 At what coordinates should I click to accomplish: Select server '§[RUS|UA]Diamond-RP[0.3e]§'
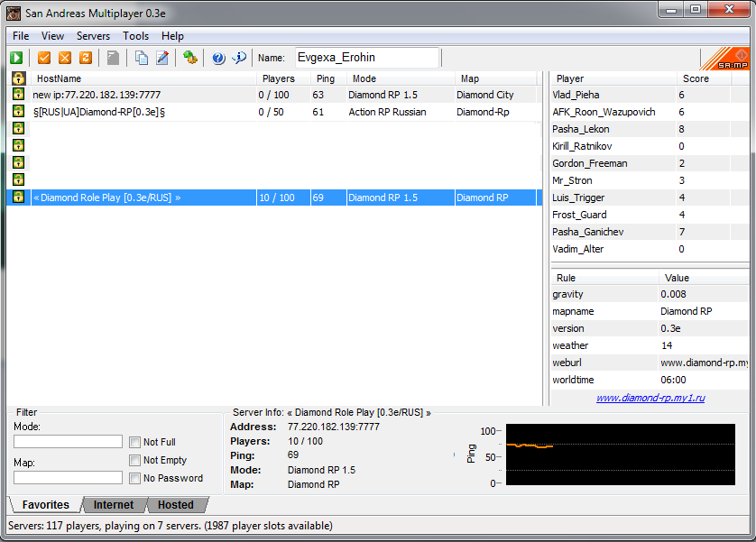(x=274, y=112)
